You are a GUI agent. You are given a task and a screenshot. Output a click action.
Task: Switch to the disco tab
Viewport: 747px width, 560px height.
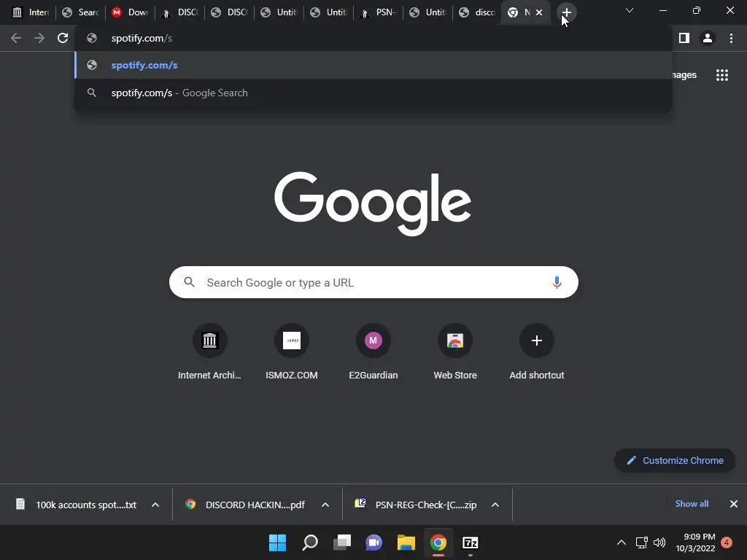pos(477,12)
